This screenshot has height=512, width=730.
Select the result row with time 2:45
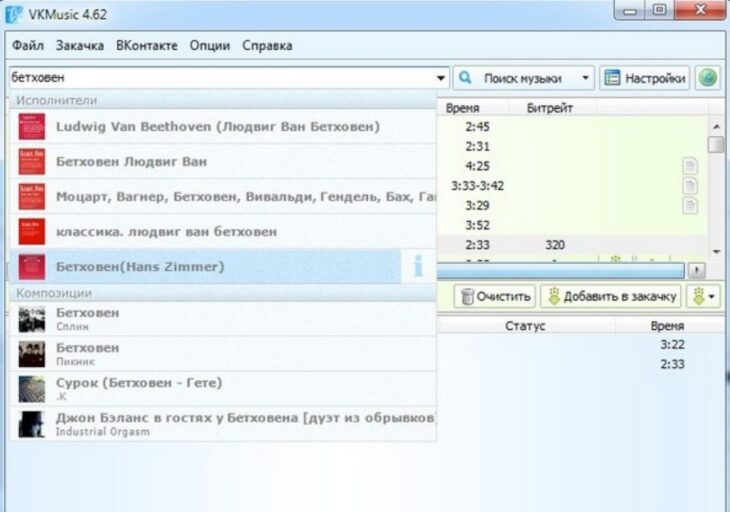tap(571, 127)
